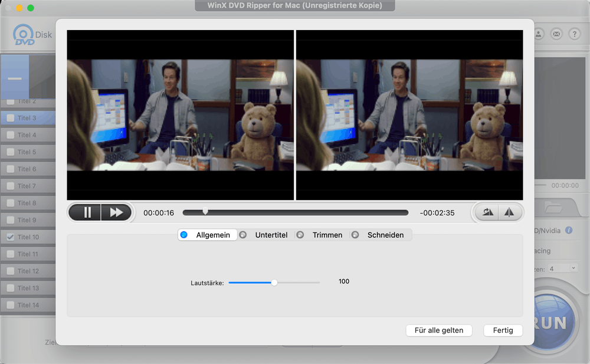
Task: Click the rotate video icon
Action: pyautogui.click(x=487, y=212)
